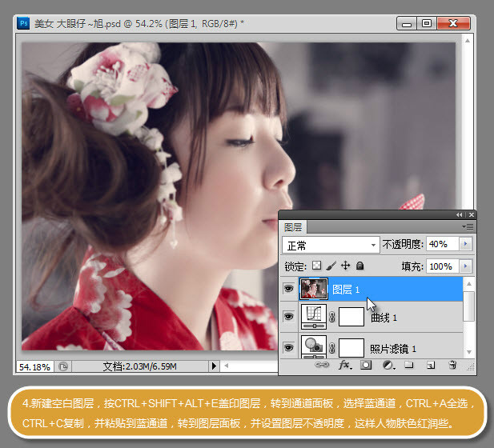Select the 照片滤镜 1 layer mask thumbnail

click(351, 347)
